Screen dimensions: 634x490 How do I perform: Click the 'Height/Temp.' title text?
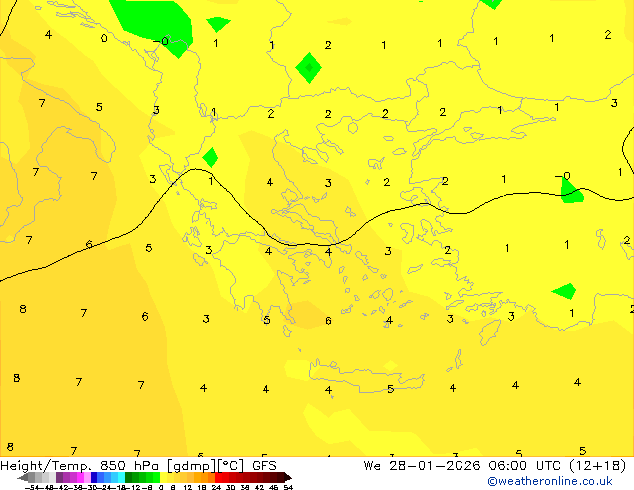46,466
